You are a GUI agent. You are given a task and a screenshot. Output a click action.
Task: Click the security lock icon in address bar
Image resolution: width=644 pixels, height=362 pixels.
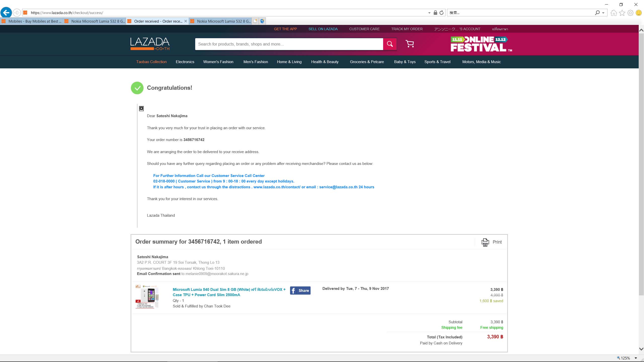click(435, 13)
